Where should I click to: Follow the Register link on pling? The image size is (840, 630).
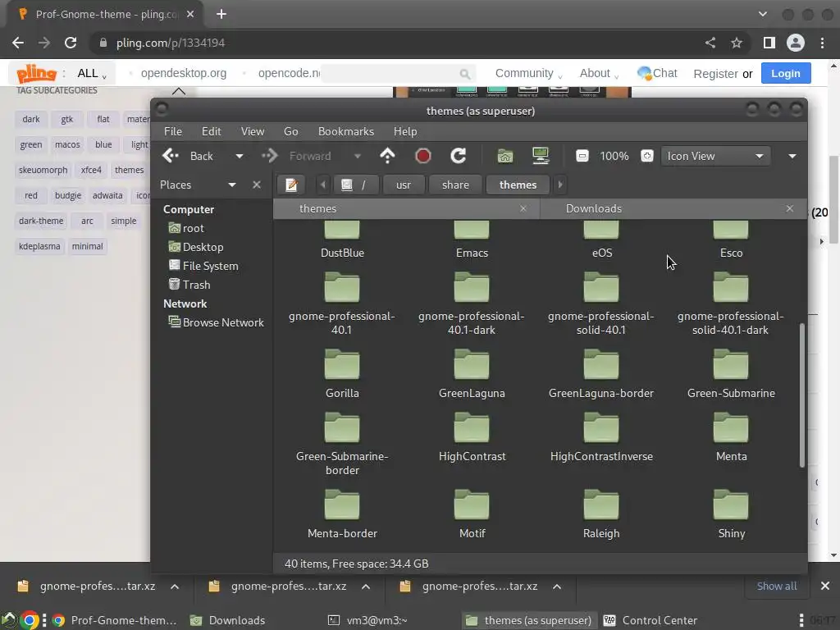click(715, 73)
